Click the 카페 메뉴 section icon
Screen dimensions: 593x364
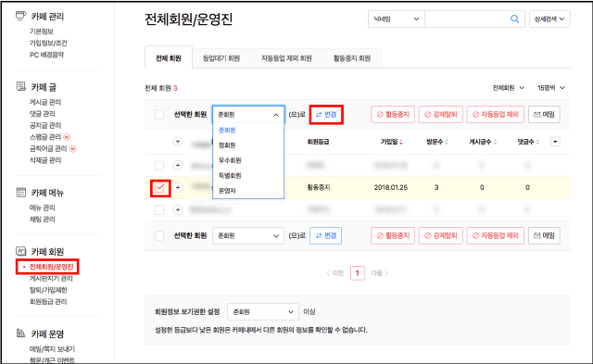(20, 193)
